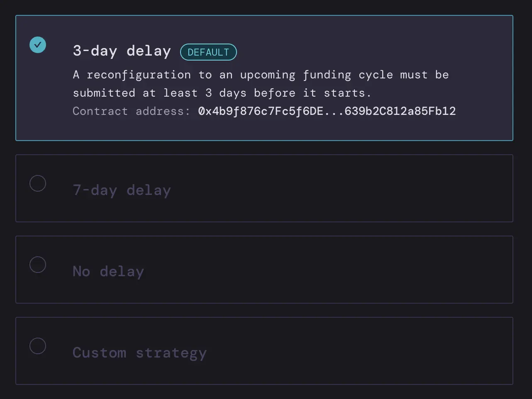The height and width of the screenshot is (399, 532).
Task: Click the 'Contract address:' label
Action: tap(131, 111)
